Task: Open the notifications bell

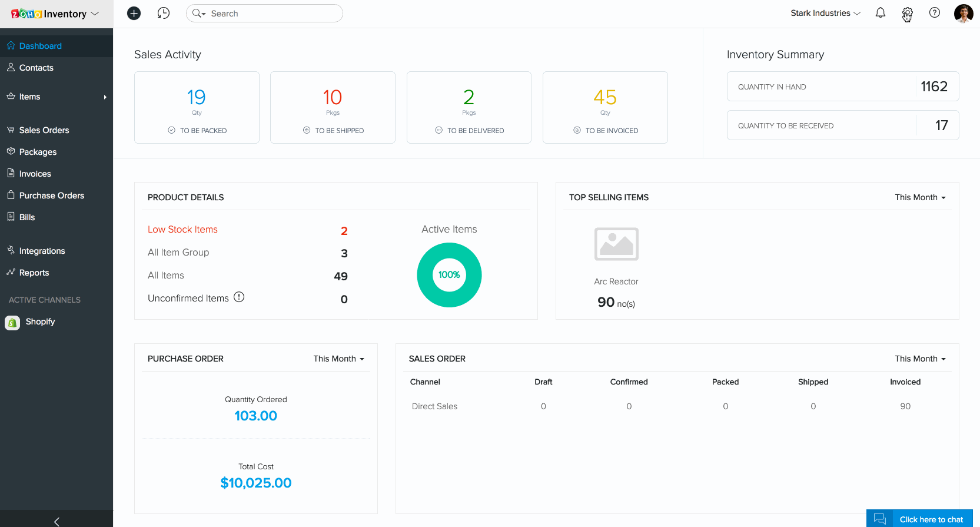Action: 880,13
